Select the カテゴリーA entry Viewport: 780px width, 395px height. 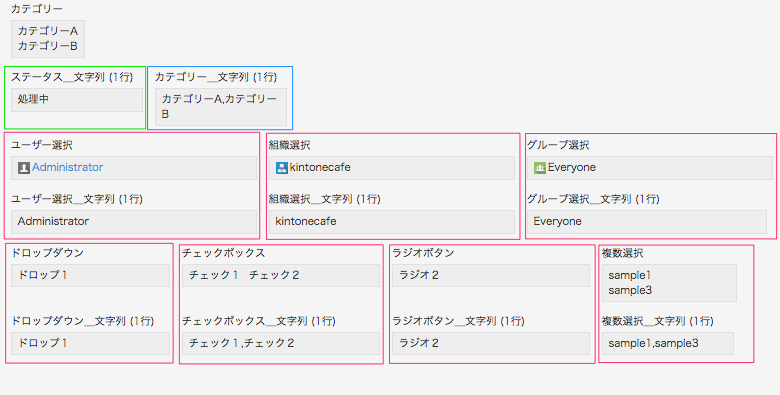click(48, 31)
